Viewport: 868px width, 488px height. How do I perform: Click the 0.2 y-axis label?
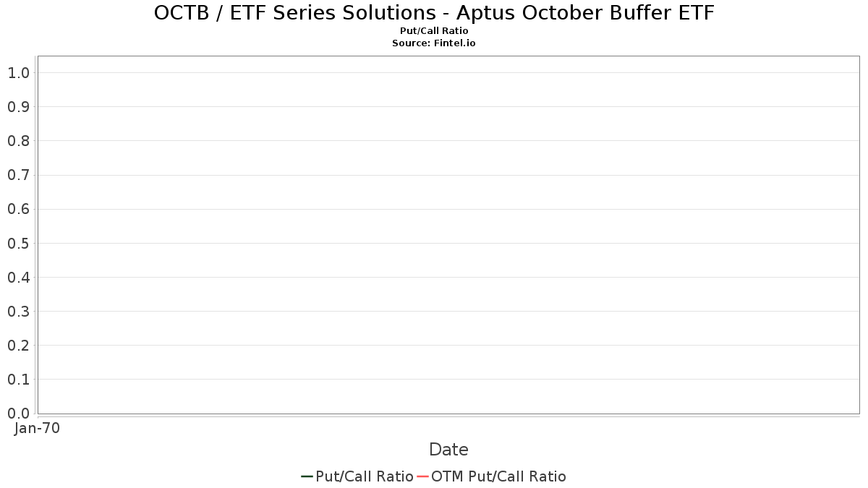click(x=18, y=346)
